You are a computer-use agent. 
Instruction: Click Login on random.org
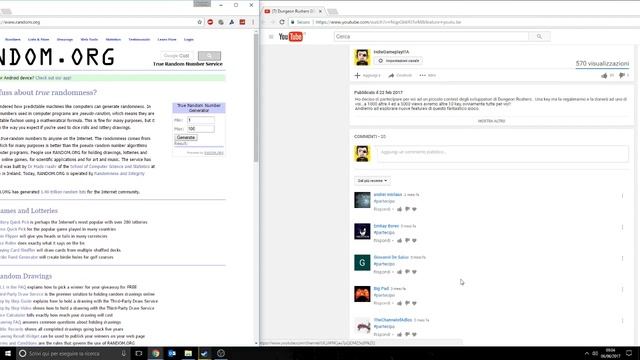(189, 40)
